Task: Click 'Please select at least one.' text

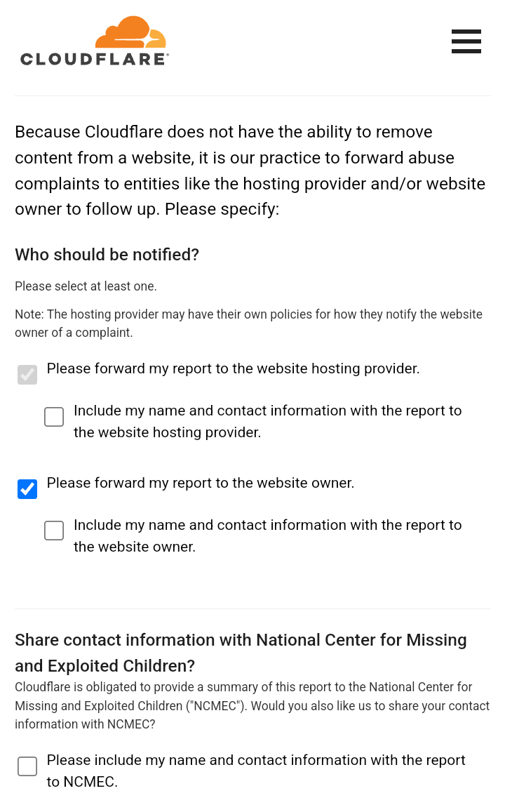Action: click(x=86, y=286)
